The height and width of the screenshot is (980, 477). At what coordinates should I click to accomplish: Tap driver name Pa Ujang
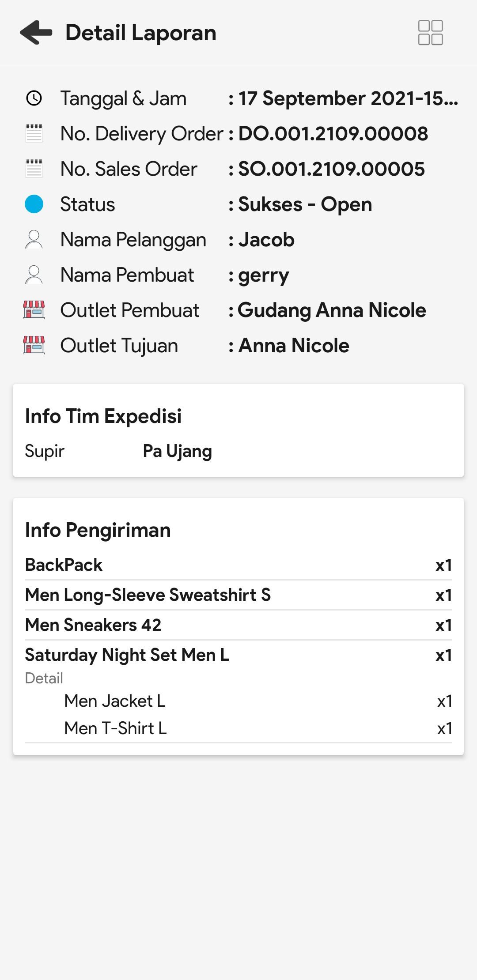178,451
